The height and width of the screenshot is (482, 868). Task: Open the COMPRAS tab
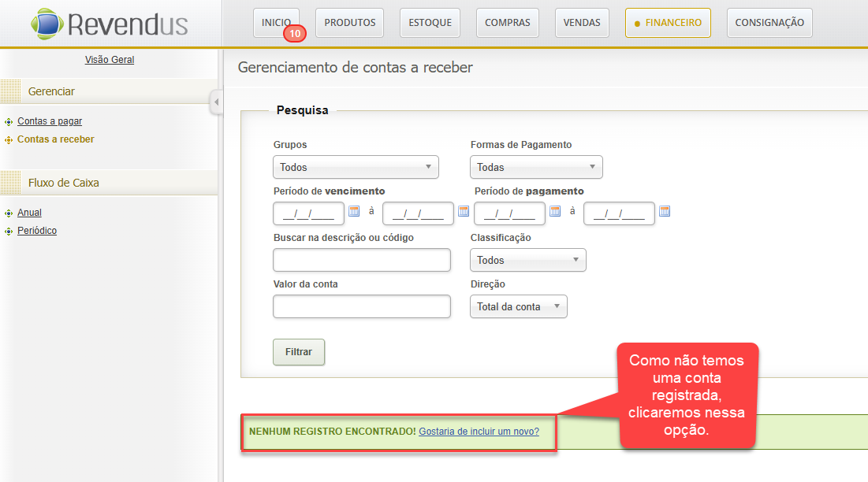(x=508, y=23)
